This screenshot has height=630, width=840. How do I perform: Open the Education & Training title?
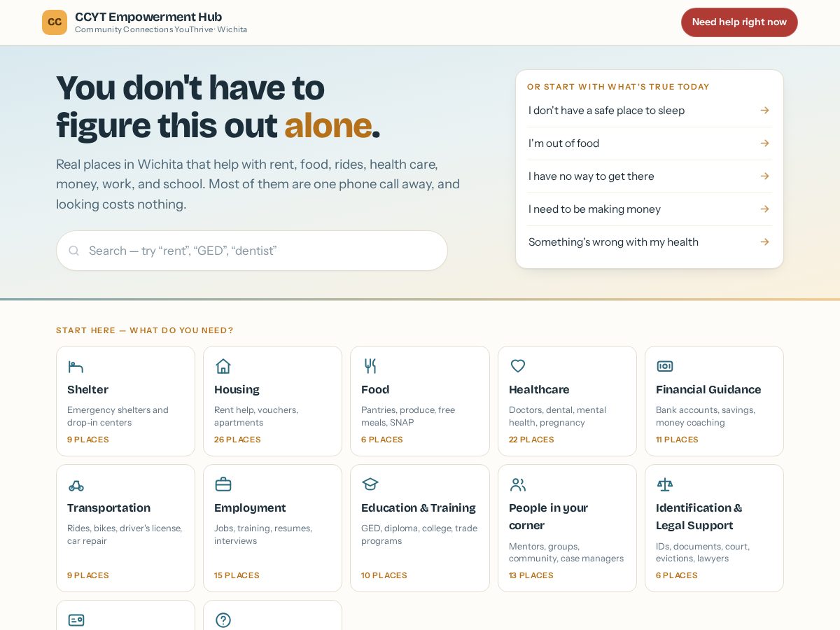419,508
